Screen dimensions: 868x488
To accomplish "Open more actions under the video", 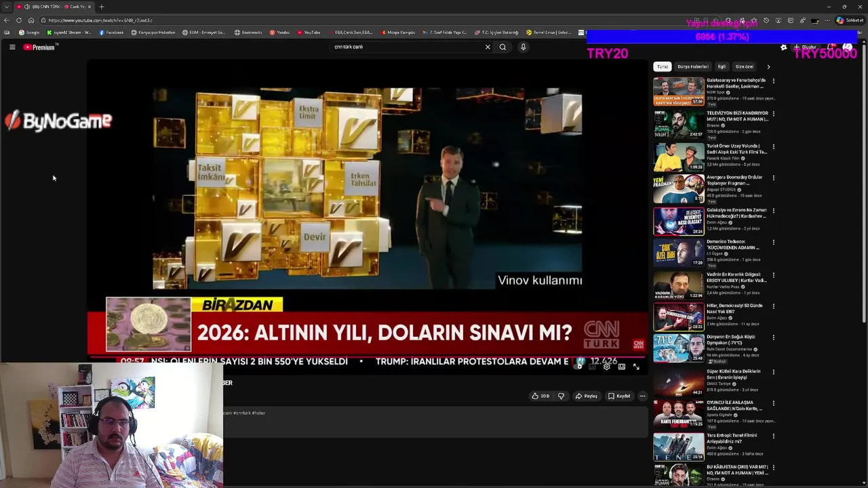I will pyautogui.click(x=642, y=396).
